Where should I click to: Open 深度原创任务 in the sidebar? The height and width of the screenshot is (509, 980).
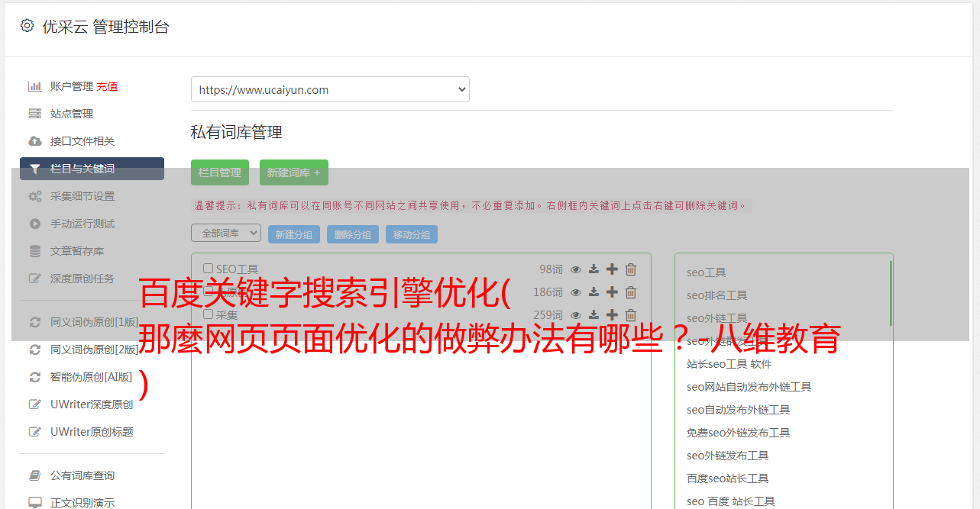click(x=82, y=279)
